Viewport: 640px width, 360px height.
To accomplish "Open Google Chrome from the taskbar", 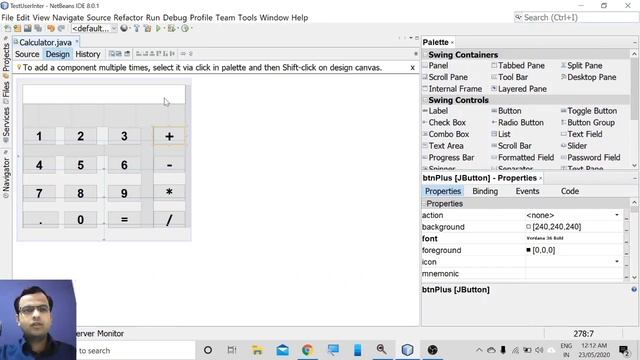I will 307,350.
